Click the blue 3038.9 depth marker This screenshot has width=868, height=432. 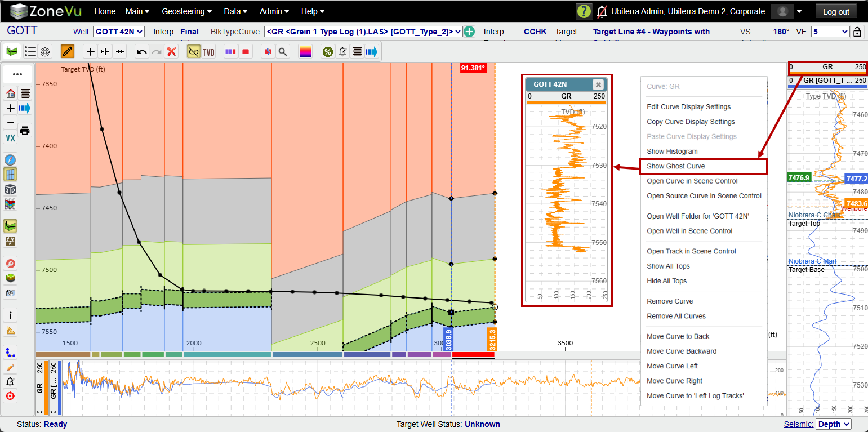[448, 339]
